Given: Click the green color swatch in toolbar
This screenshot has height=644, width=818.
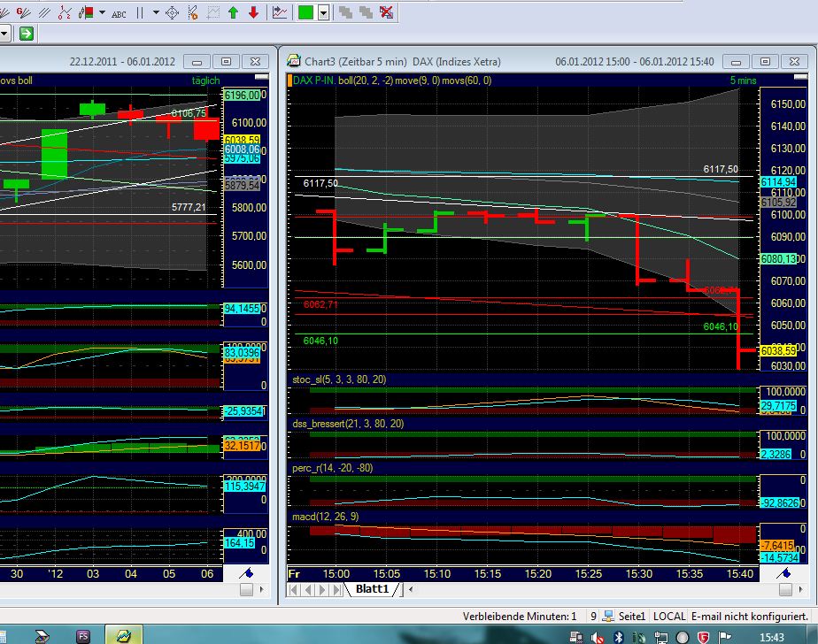Looking at the screenshot, I should click(304, 14).
